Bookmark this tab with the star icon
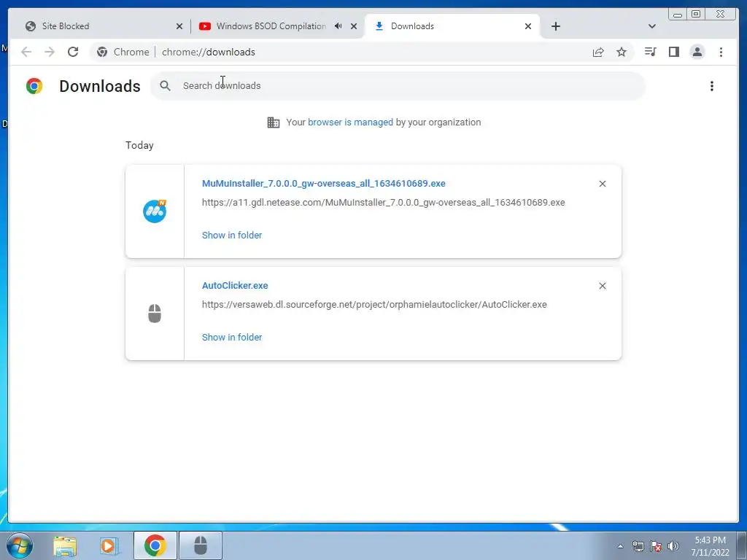This screenshot has width=747, height=560. (x=622, y=52)
